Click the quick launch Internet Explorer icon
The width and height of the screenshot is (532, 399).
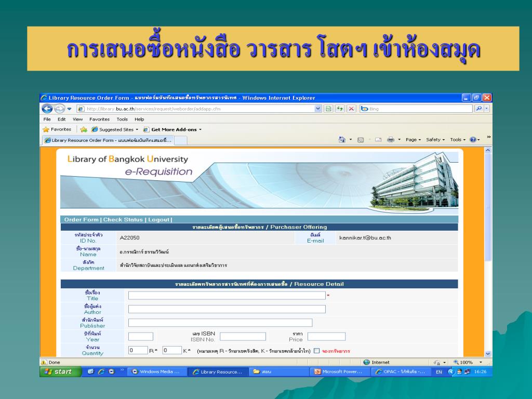click(x=101, y=372)
